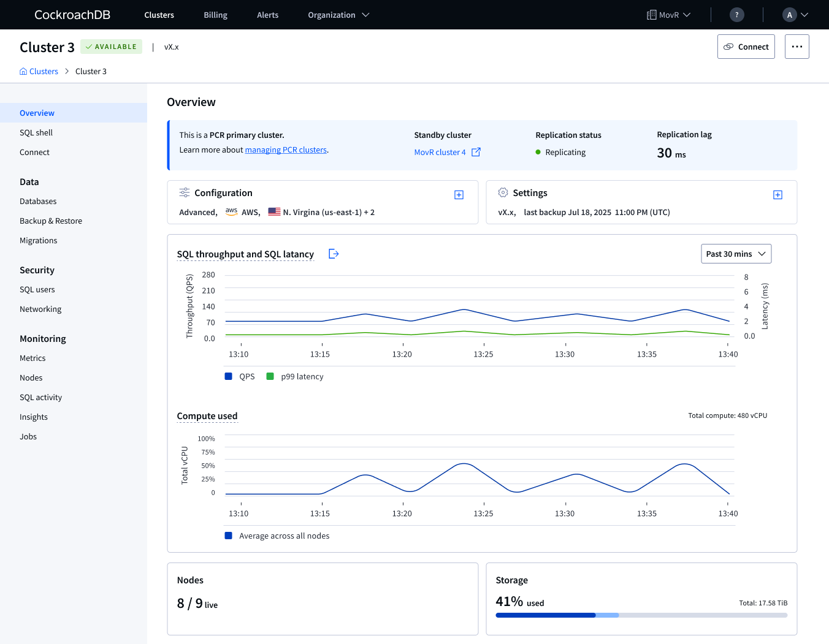829x644 pixels.
Task: Click the Clusters breadcrumb link
Action: pyautogui.click(x=44, y=71)
